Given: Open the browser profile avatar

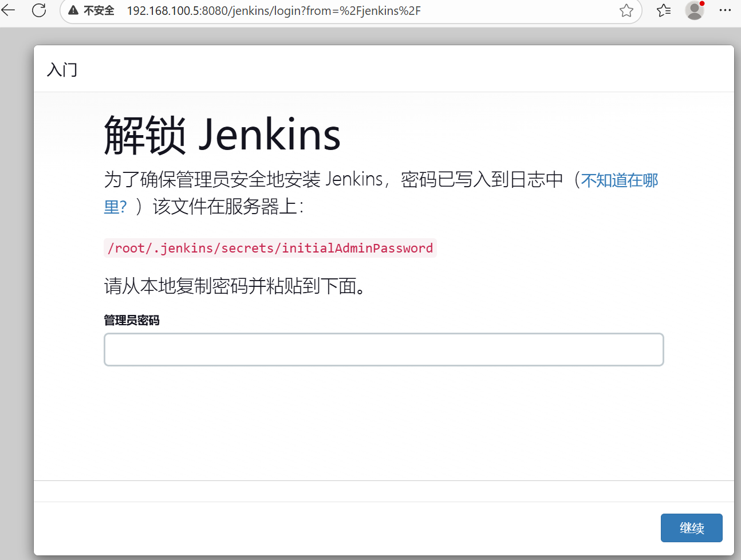Looking at the screenshot, I should tap(695, 10).
